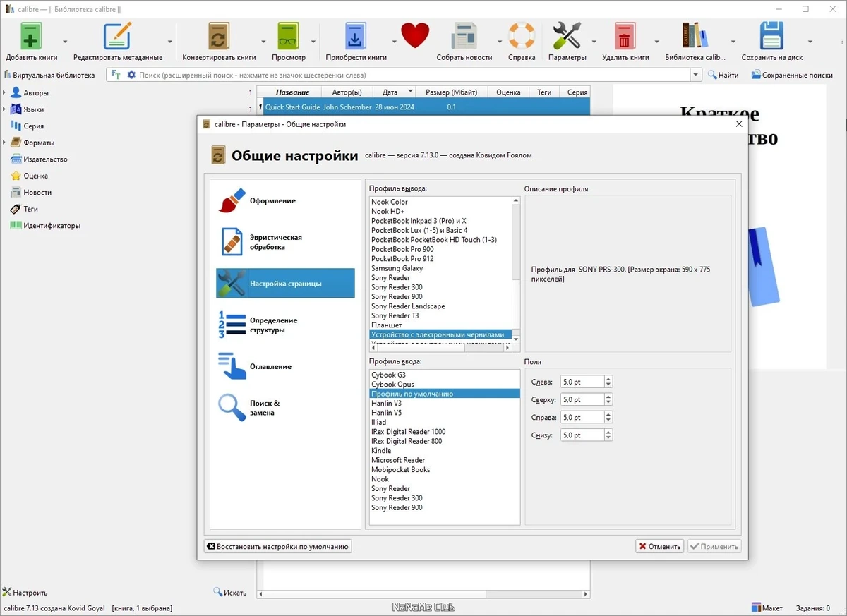Screen dimensions: 847x616
Task: Click the Снизу margin spinner arrows
Action: pyautogui.click(x=608, y=435)
